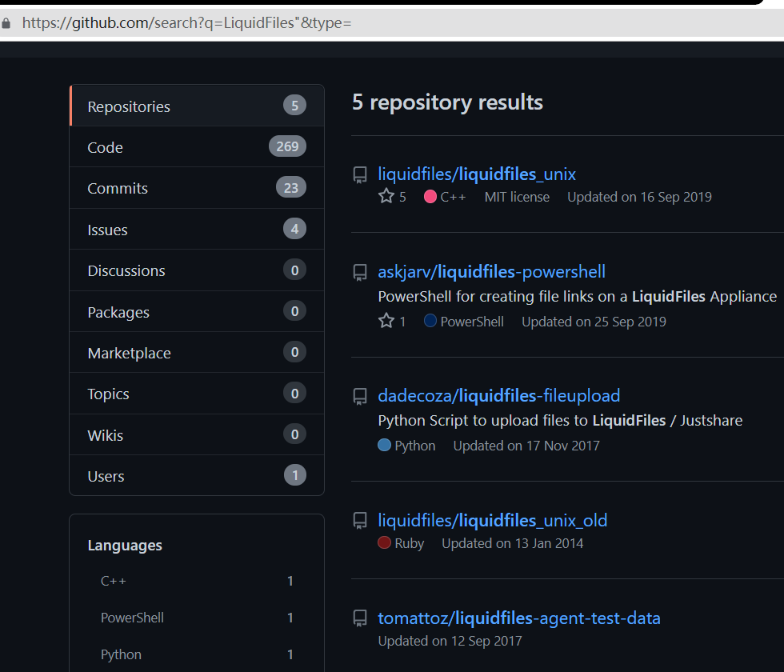
Task: Click the repo icon beside liquidfiles-powershell
Action: [360, 273]
